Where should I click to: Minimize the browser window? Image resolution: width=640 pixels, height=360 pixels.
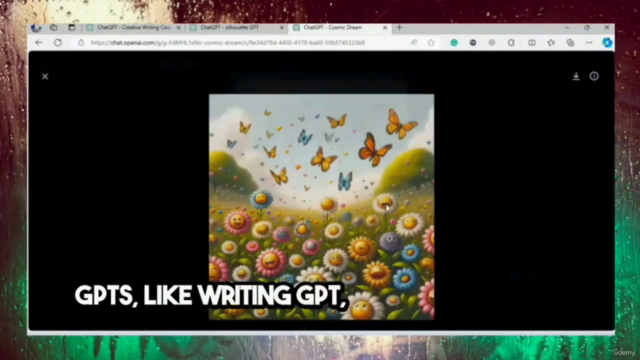tap(567, 27)
